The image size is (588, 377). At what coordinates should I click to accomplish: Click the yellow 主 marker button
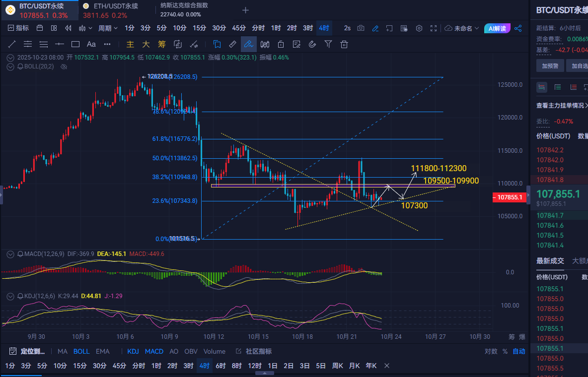click(x=130, y=44)
